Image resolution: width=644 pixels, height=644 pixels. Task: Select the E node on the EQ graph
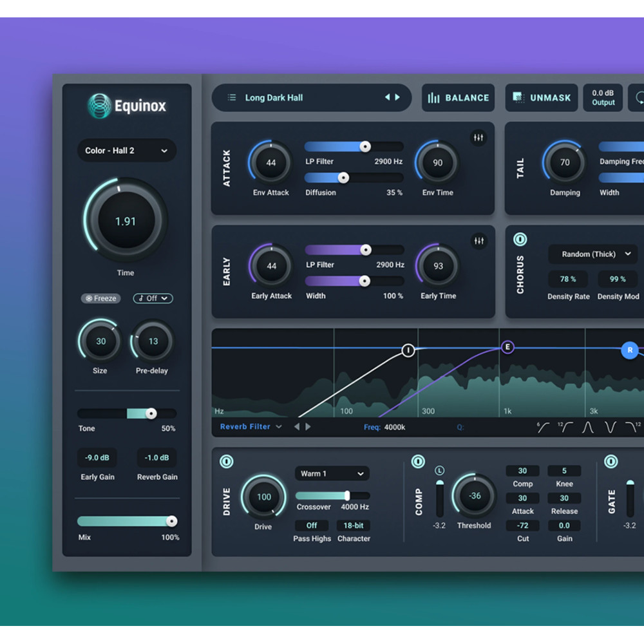pos(507,347)
